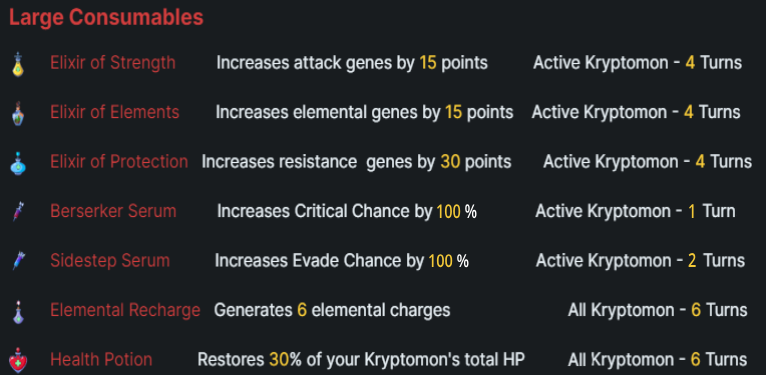Click the Elemental Recharge potion icon
Viewport: 766px width, 375px height.
(x=18, y=312)
